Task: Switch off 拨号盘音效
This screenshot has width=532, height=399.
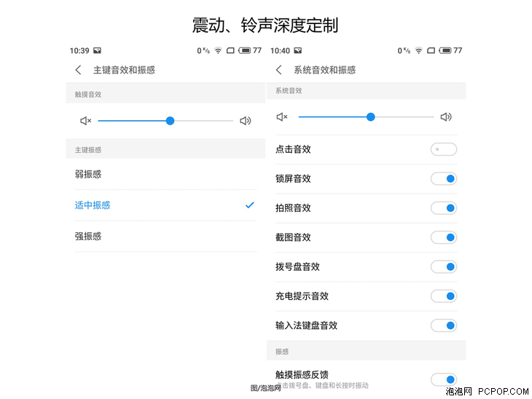Action: tap(444, 266)
